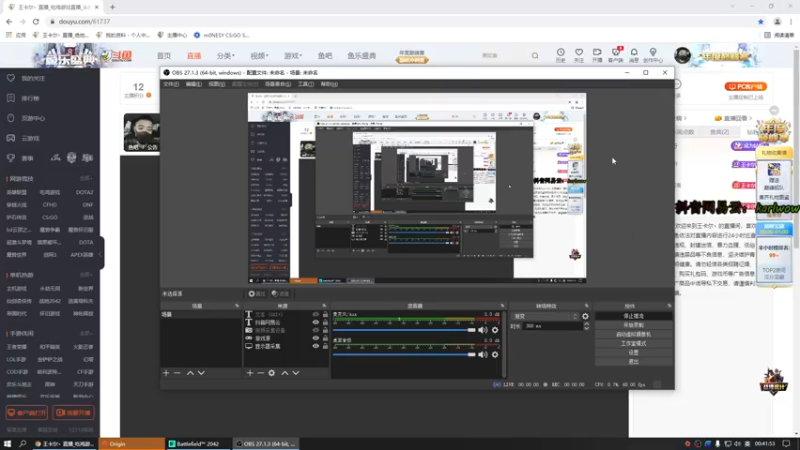Move source up with Sources panel arrow
The width and height of the screenshot is (800, 450).
[x=285, y=373]
